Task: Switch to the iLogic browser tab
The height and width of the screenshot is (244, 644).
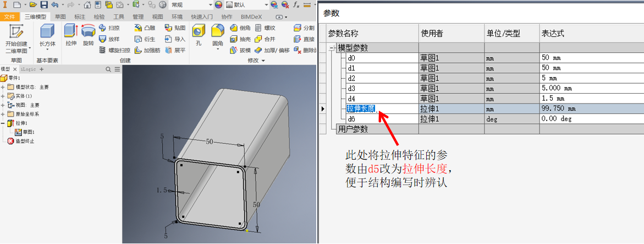Action: pos(29,69)
